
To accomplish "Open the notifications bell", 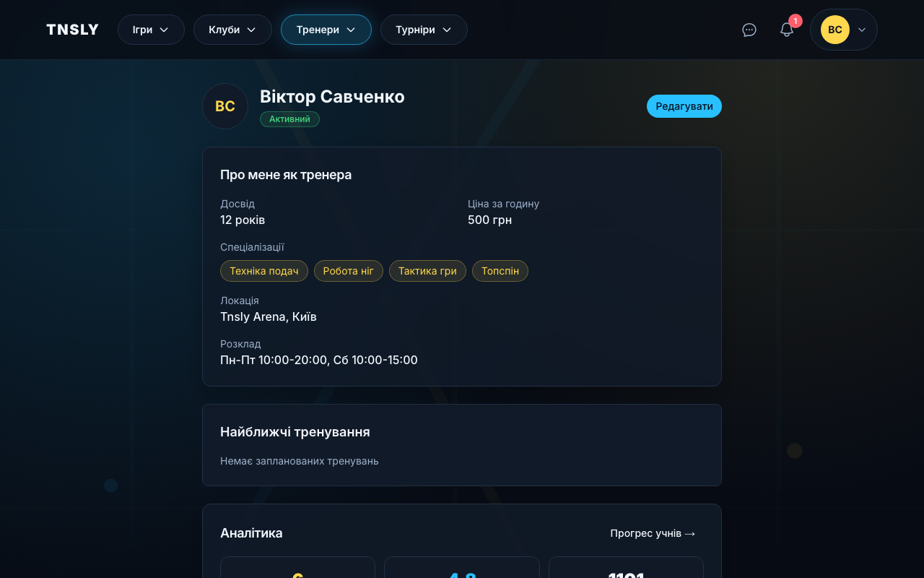I will [786, 30].
